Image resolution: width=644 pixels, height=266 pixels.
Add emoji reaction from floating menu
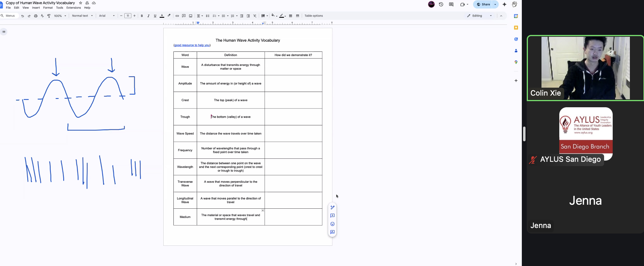point(332,224)
